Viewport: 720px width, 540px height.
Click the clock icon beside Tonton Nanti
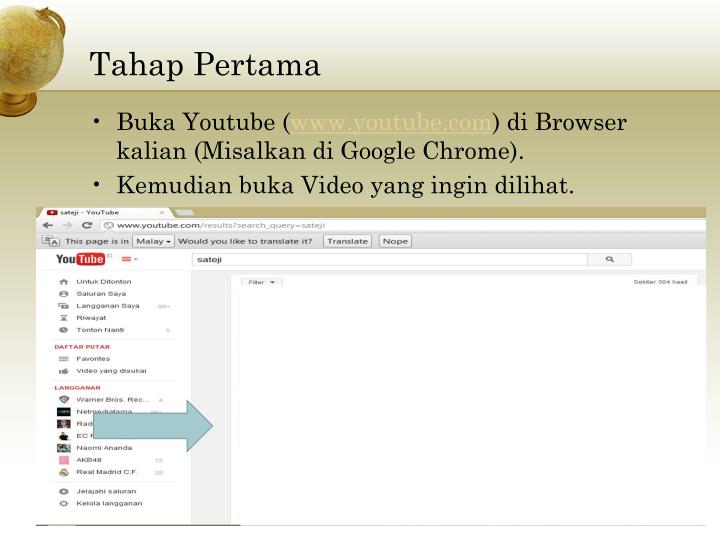click(x=64, y=330)
